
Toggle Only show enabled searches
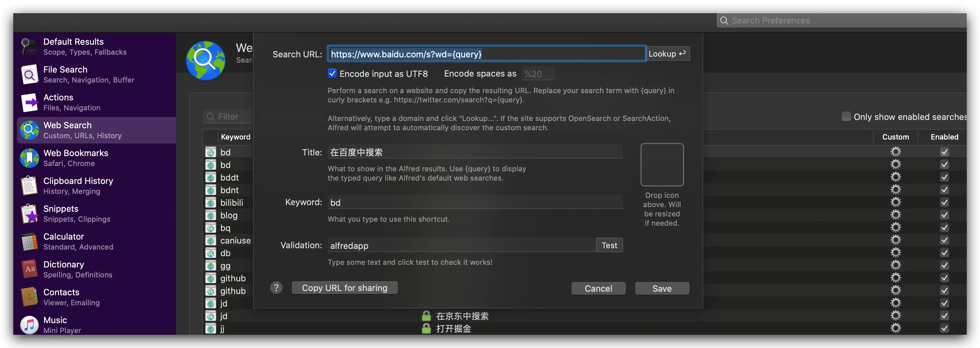coord(846,117)
